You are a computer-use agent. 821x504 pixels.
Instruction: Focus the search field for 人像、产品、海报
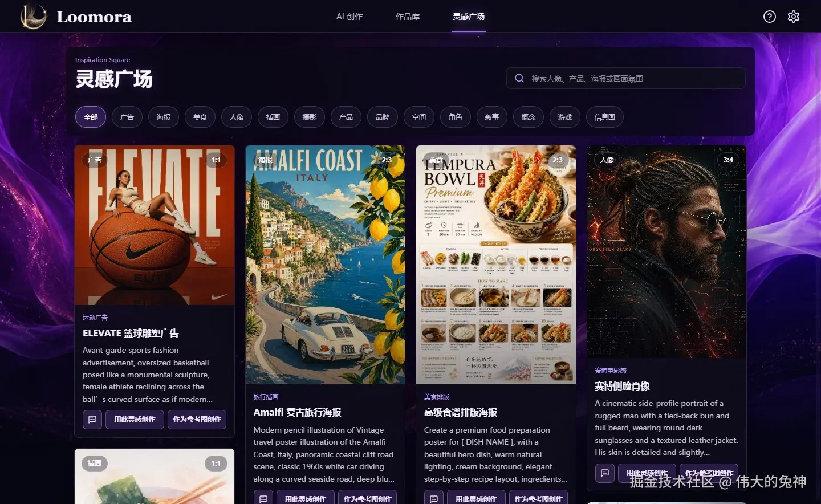[x=626, y=78]
